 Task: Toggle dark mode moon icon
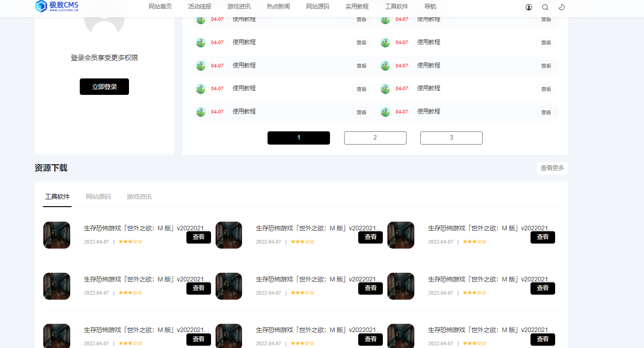(562, 7)
